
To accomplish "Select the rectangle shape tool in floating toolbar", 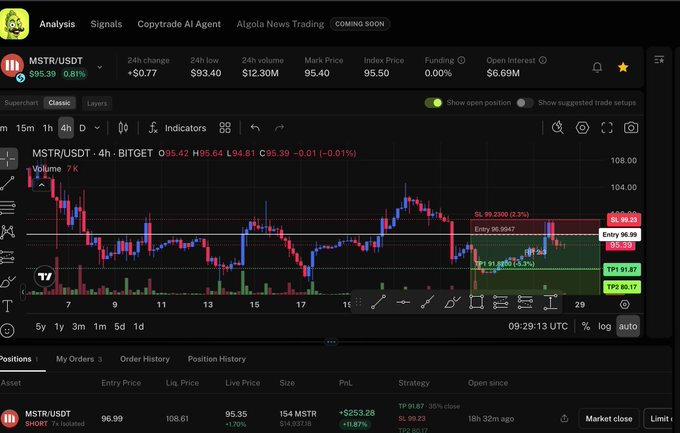I will coord(476,302).
